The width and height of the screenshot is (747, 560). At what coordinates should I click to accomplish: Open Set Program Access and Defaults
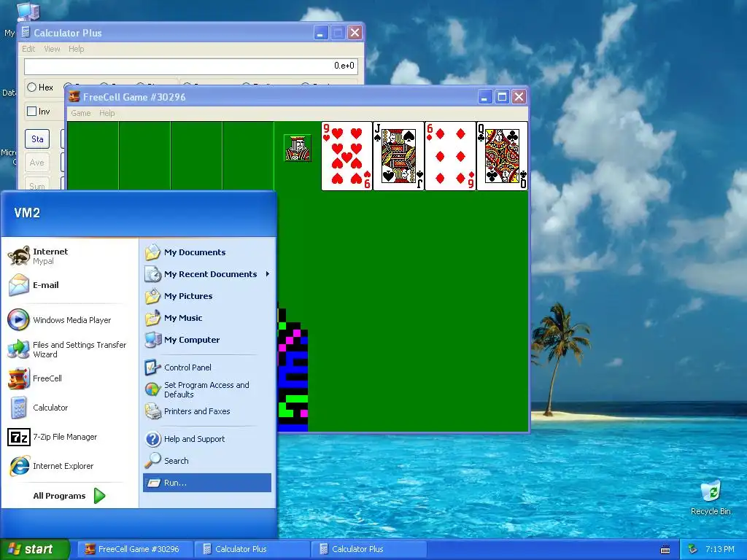click(207, 389)
